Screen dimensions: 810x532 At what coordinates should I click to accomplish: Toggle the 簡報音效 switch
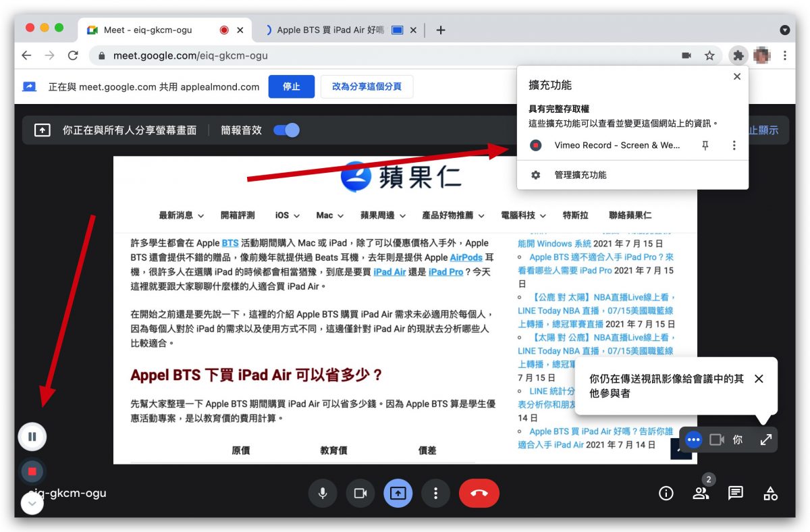click(286, 130)
